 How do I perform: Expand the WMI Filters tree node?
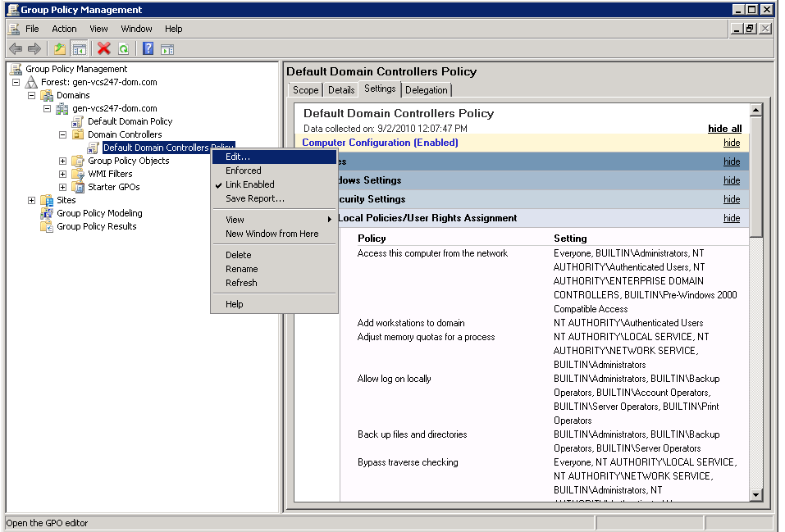coord(63,174)
